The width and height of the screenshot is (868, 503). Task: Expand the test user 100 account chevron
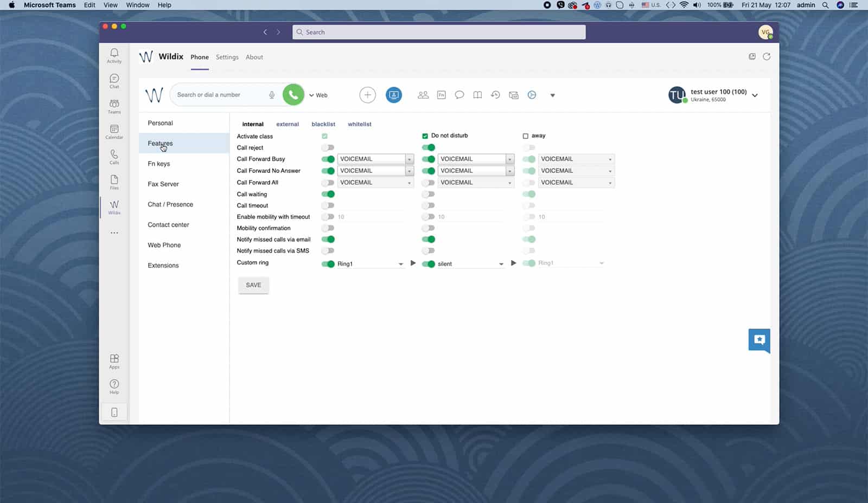coord(755,95)
